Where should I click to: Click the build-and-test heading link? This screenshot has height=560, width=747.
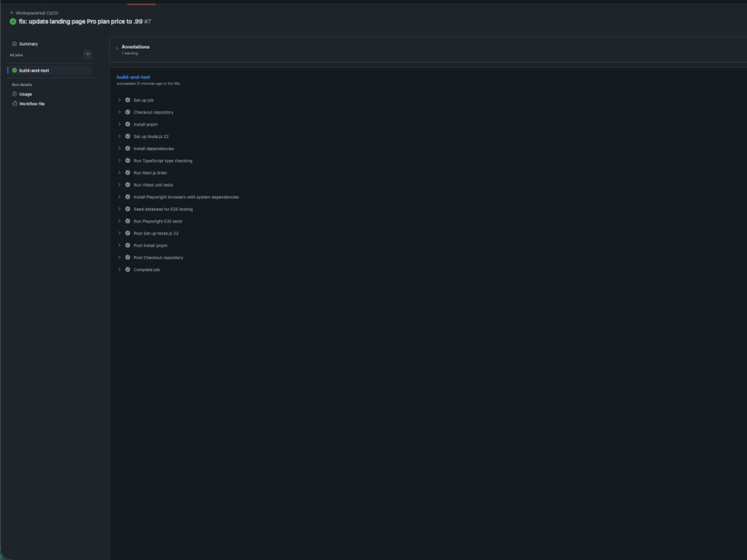tap(134, 77)
